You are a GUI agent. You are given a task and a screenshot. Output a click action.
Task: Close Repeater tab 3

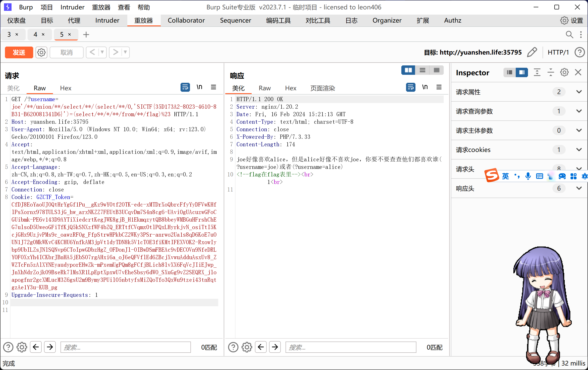coord(17,34)
